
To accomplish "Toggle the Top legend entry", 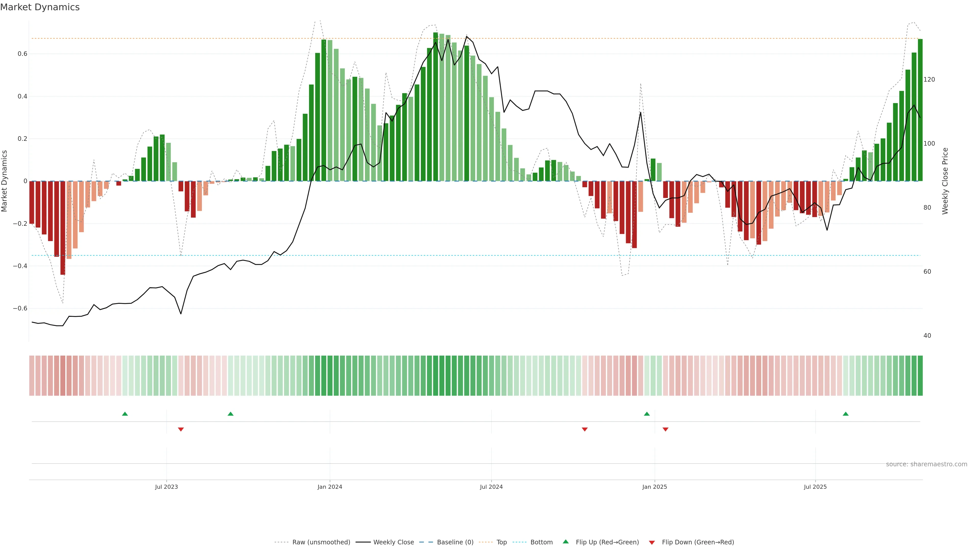I will [501, 542].
